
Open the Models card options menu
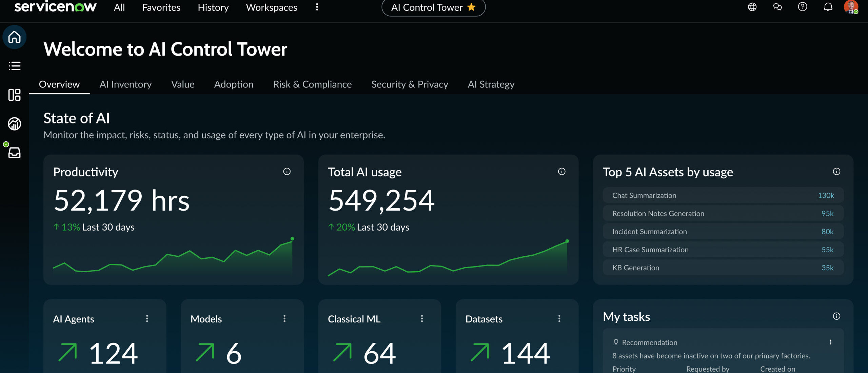(284, 318)
